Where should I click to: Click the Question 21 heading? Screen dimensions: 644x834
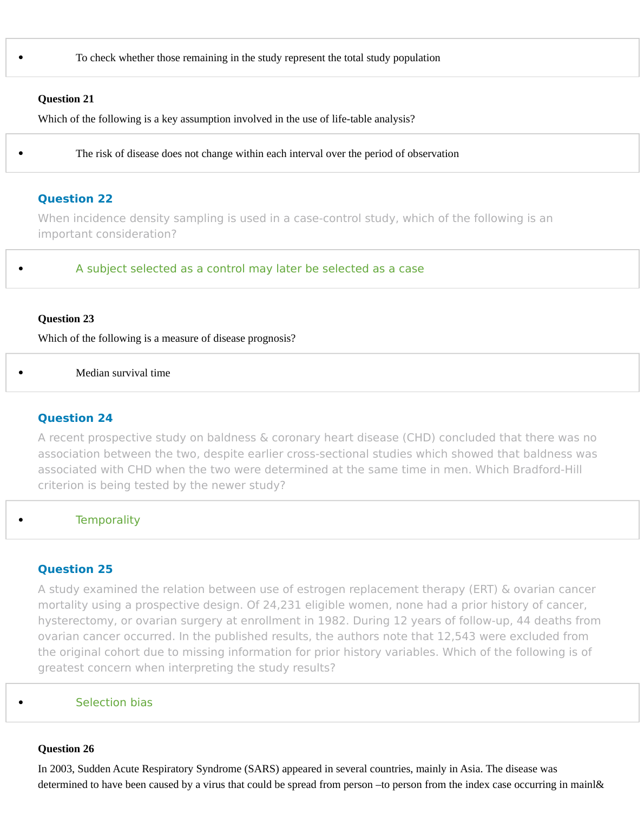coord(66,99)
